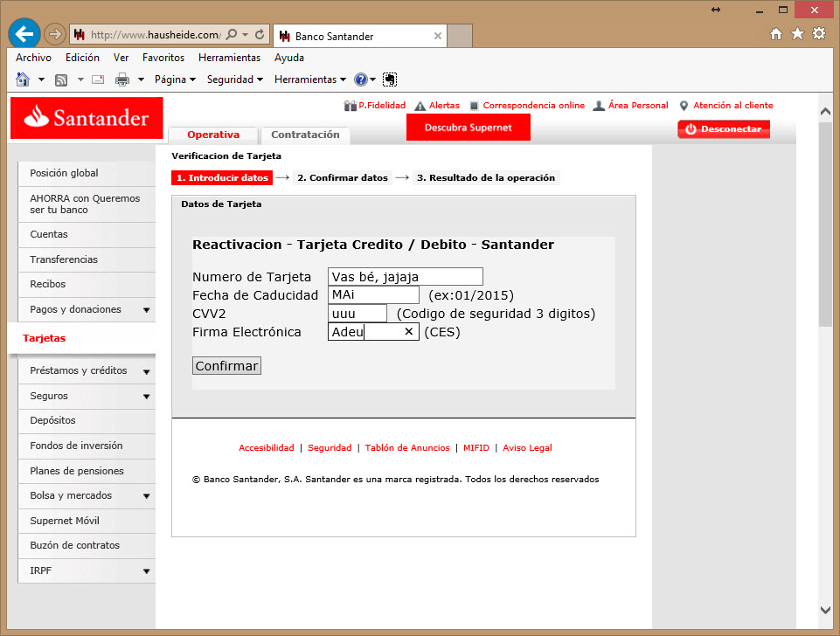This screenshot has width=840, height=636.
Task: Open the Accesibilidad footer link
Action: [267, 448]
